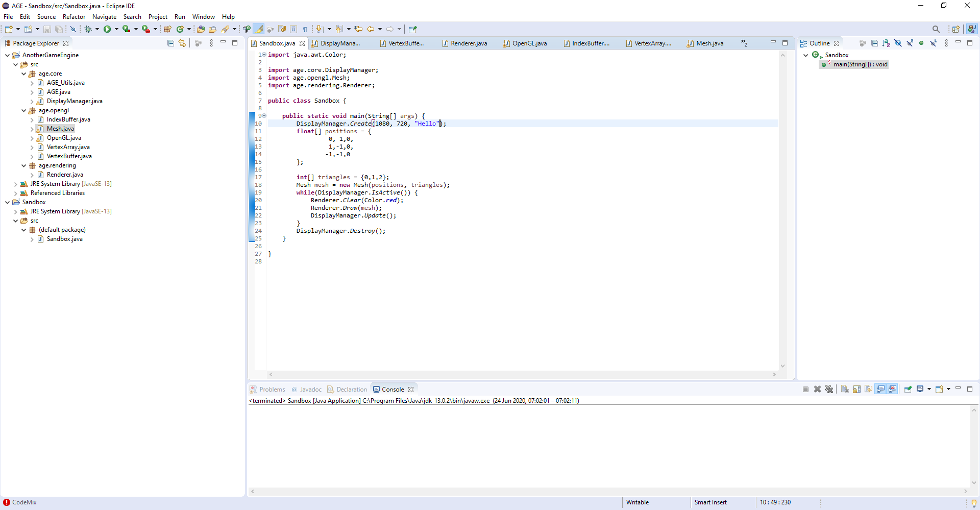Open the Display Selected Console dropdown arrow
Viewport: 980px width, 510px height.
click(929, 389)
